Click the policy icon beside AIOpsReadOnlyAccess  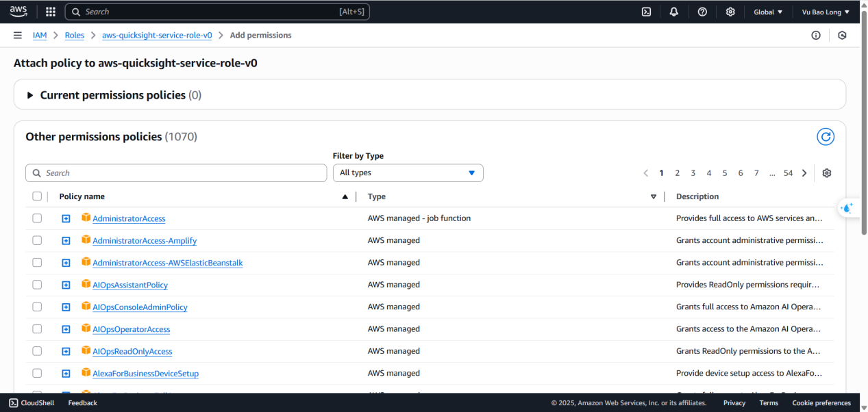point(86,350)
